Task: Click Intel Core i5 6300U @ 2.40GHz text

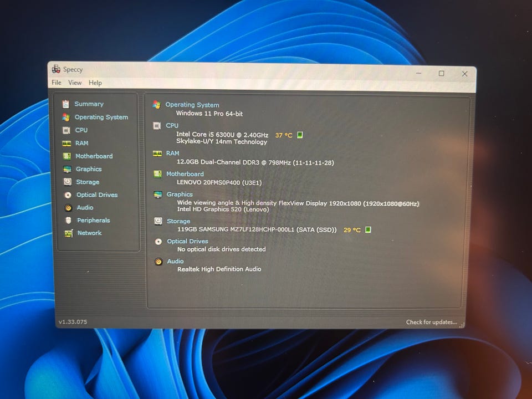Action: (222, 135)
